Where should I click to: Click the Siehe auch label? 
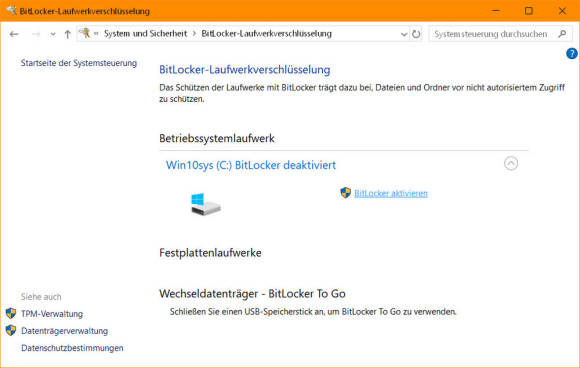tap(41, 297)
